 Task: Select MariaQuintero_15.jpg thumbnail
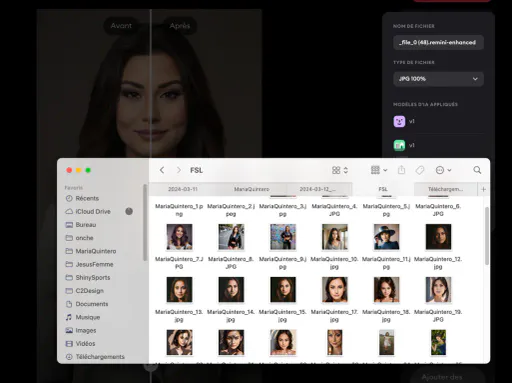tap(283, 290)
